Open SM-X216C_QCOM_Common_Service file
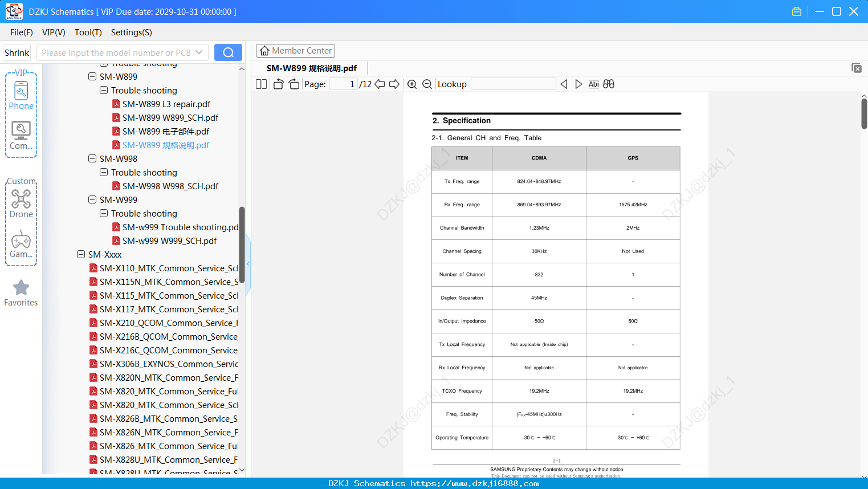The image size is (868, 489). pos(169,350)
